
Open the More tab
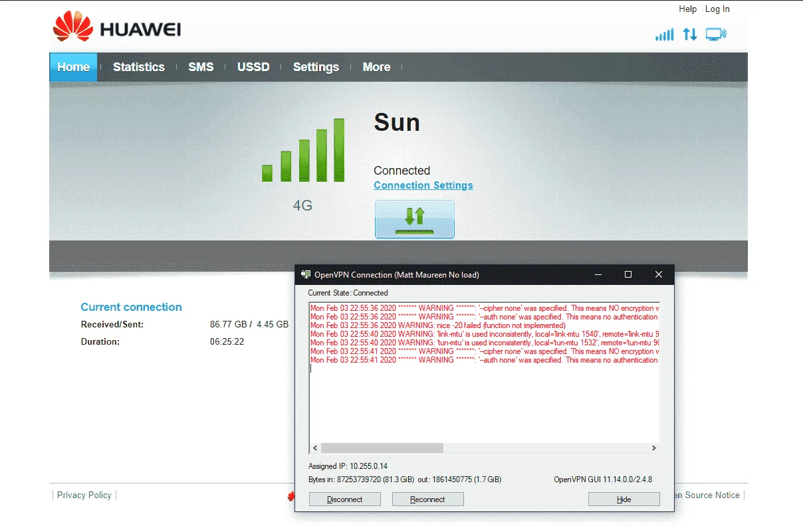(x=376, y=67)
